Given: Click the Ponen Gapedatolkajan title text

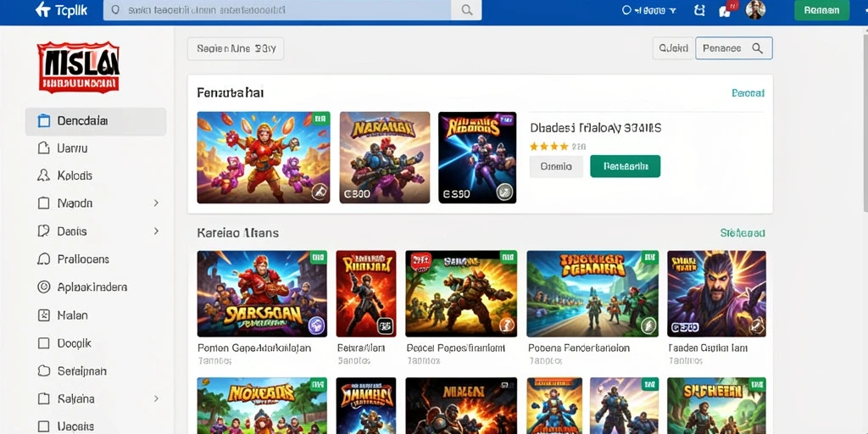Looking at the screenshot, I should [x=254, y=348].
